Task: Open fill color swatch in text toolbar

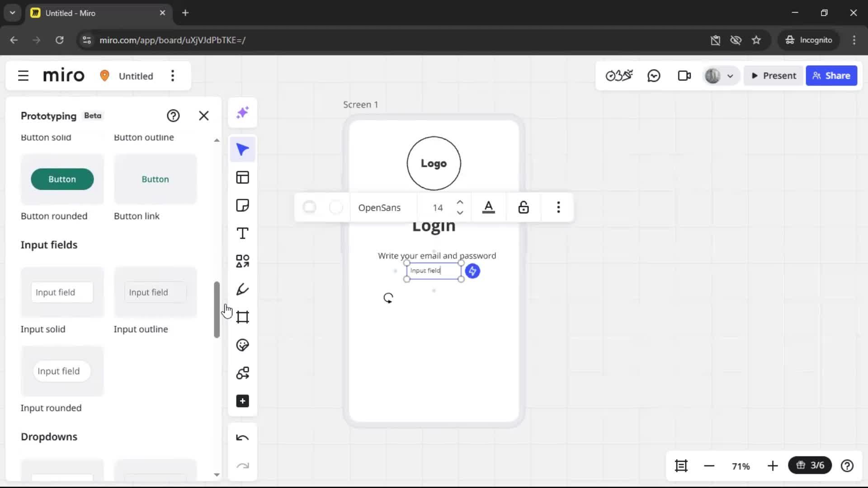Action: pyautogui.click(x=310, y=207)
